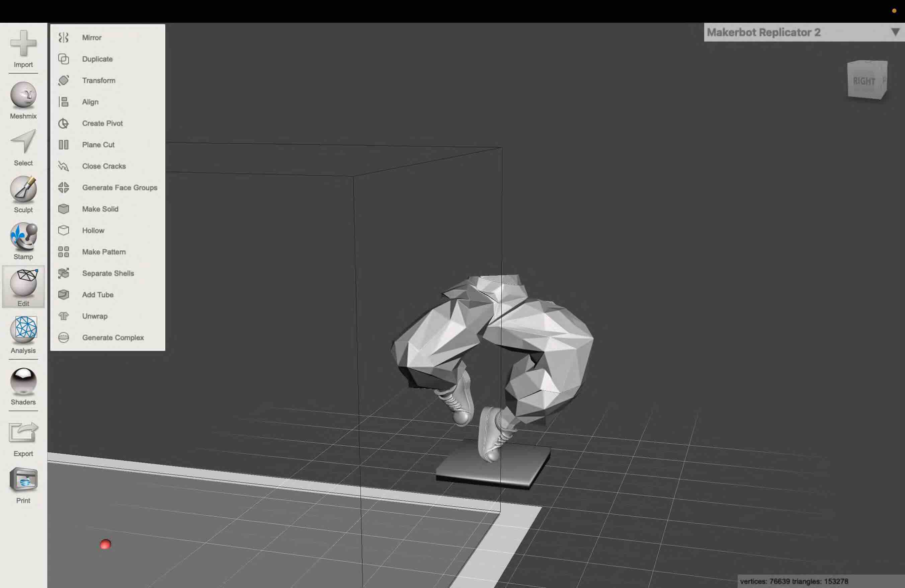This screenshot has height=588, width=905.
Task: Click the red pivot sphere on the bed
Action: pos(105,544)
